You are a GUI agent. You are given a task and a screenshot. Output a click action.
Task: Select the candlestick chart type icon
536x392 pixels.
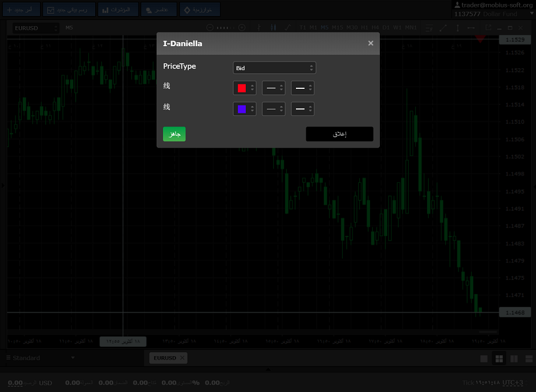273,28
